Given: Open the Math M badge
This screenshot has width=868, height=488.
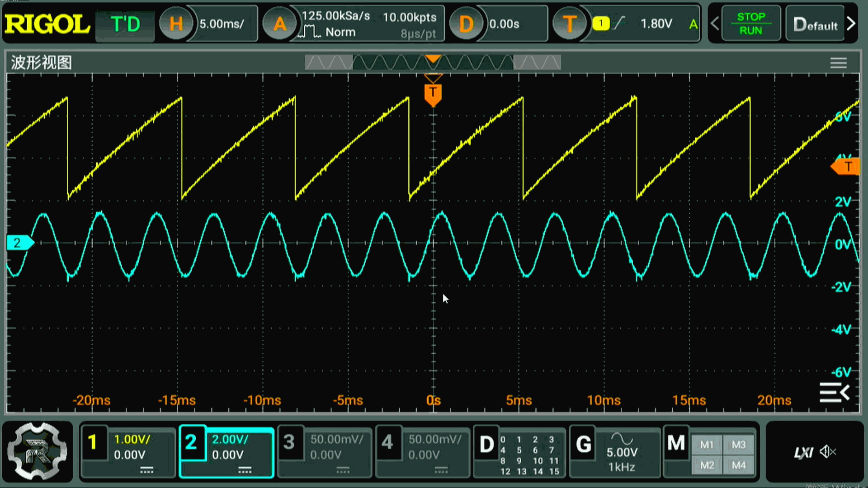Looking at the screenshot, I should point(676,443).
